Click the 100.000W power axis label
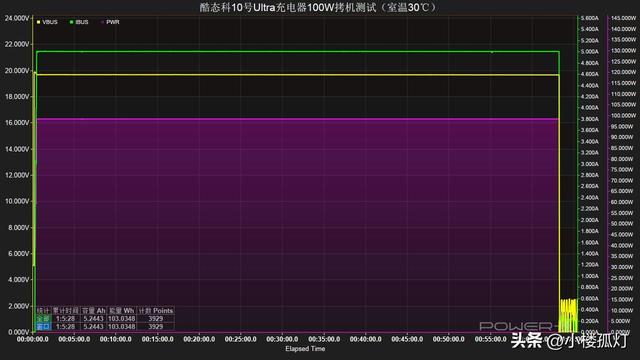 [623, 116]
